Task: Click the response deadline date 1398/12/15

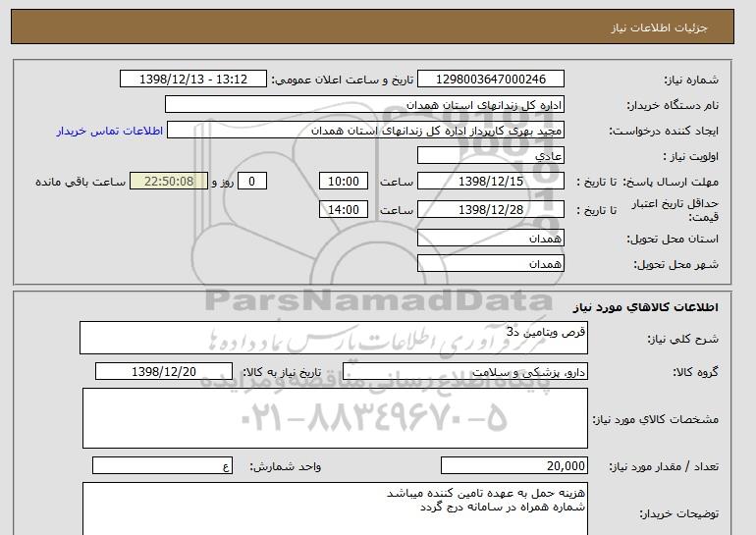Action: point(490,182)
